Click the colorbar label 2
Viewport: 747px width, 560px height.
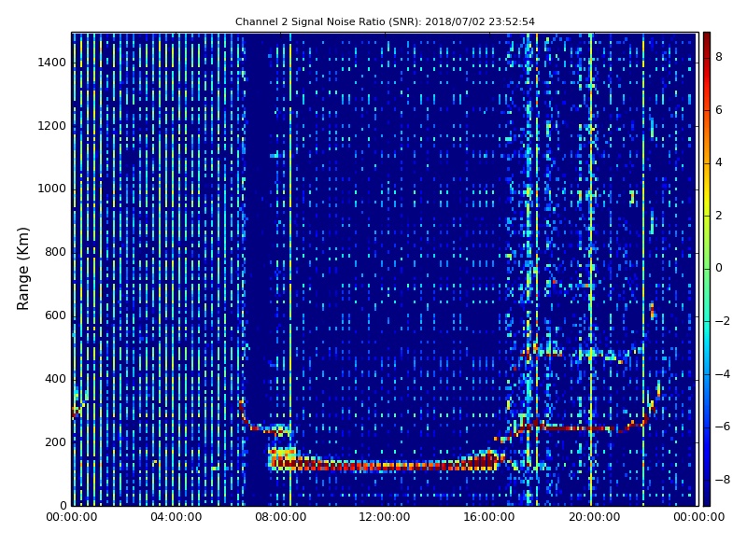point(719,216)
